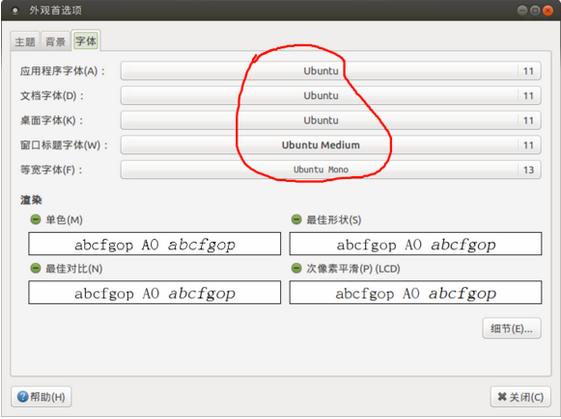This screenshot has height=419, width=561.
Task: Click the window icon in the title bar
Action: click(15, 11)
